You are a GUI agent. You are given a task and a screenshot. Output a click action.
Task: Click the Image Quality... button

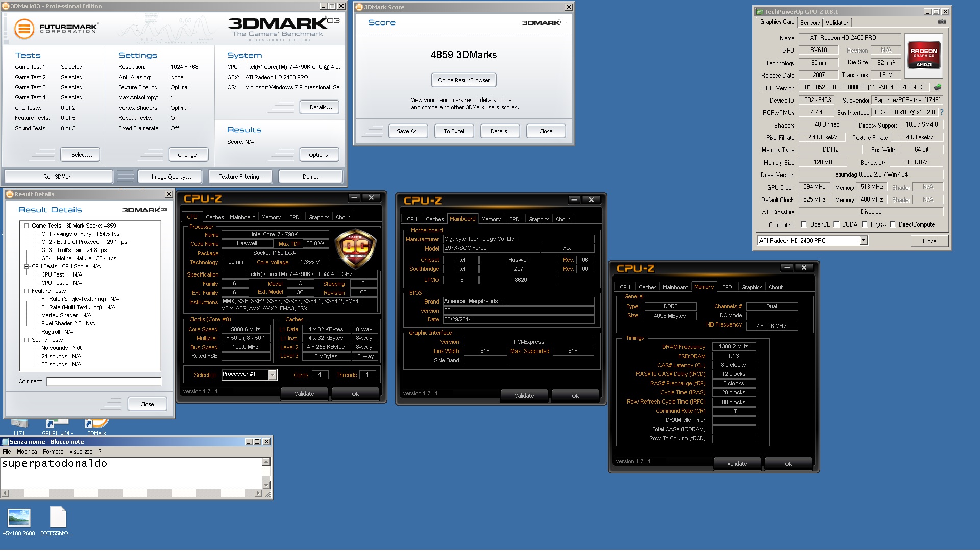(171, 177)
